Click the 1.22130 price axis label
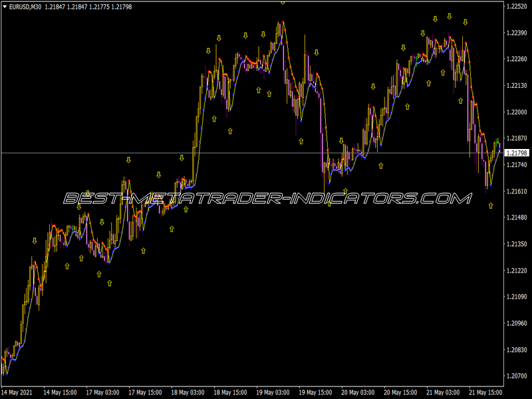The image size is (532, 399). point(517,86)
